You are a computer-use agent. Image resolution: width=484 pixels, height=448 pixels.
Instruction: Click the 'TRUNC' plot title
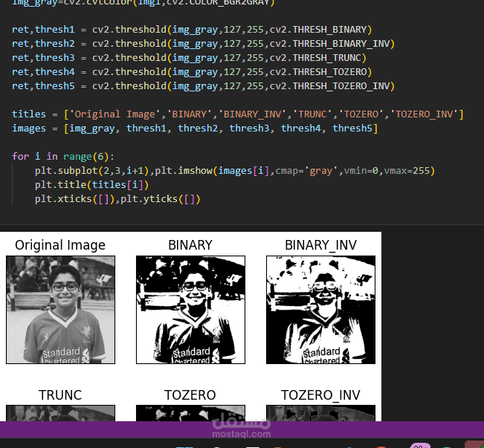pyautogui.click(x=60, y=395)
